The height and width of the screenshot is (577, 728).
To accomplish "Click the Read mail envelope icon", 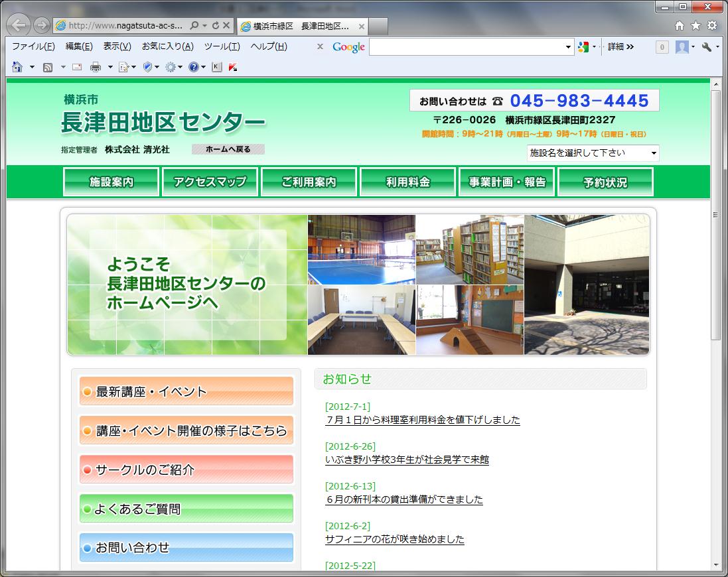I will tap(77, 67).
